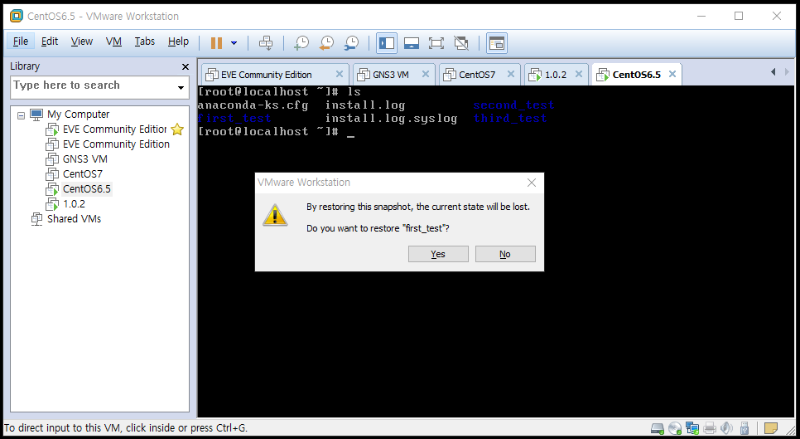Toggle the console view button
Screen dimensions: 800x439
click(496, 43)
